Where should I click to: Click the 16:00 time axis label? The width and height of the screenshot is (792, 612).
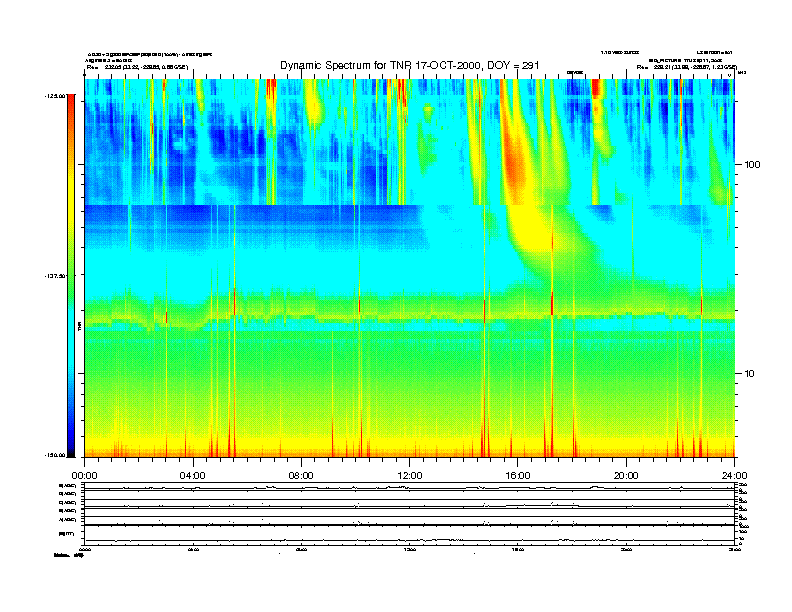[518, 476]
